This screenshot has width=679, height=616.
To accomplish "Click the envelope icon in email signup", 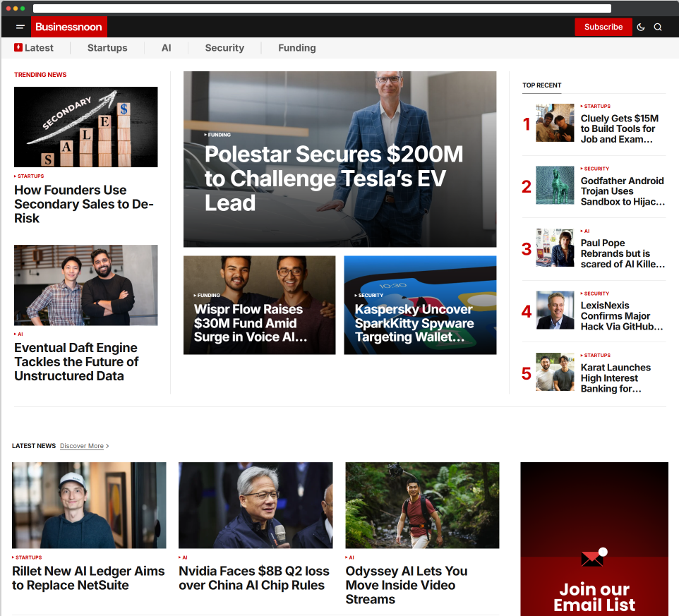I will [592, 559].
